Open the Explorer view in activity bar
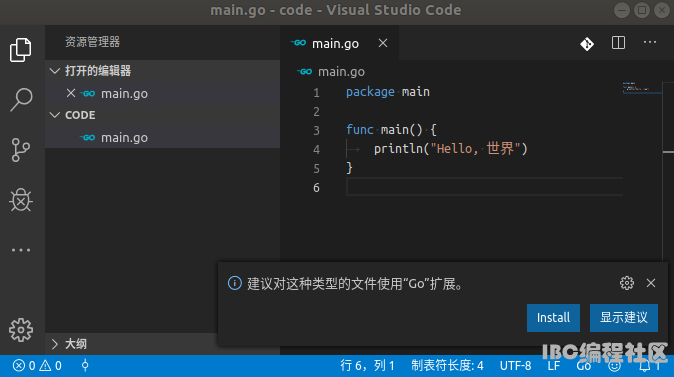The width and height of the screenshot is (674, 377). (x=21, y=50)
